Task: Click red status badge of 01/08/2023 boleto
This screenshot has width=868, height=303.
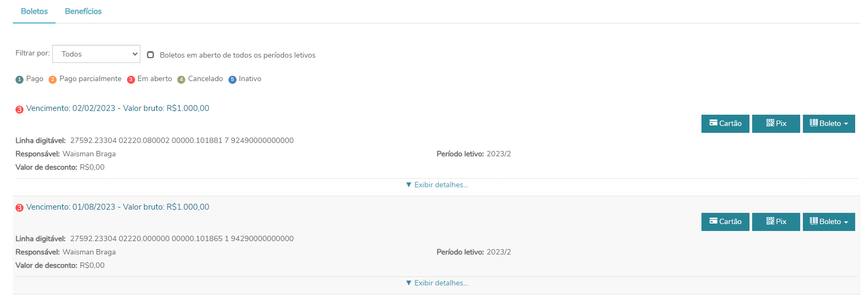Action: coord(19,208)
